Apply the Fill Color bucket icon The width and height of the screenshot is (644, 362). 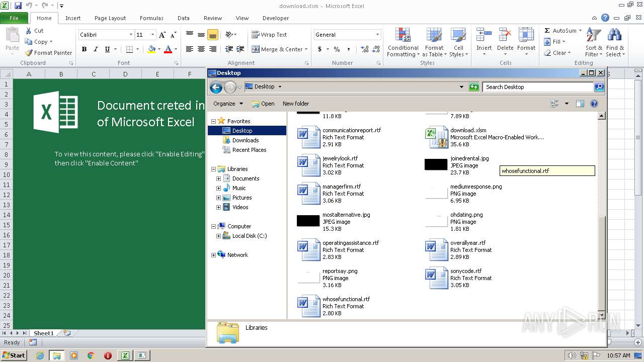coord(151,49)
